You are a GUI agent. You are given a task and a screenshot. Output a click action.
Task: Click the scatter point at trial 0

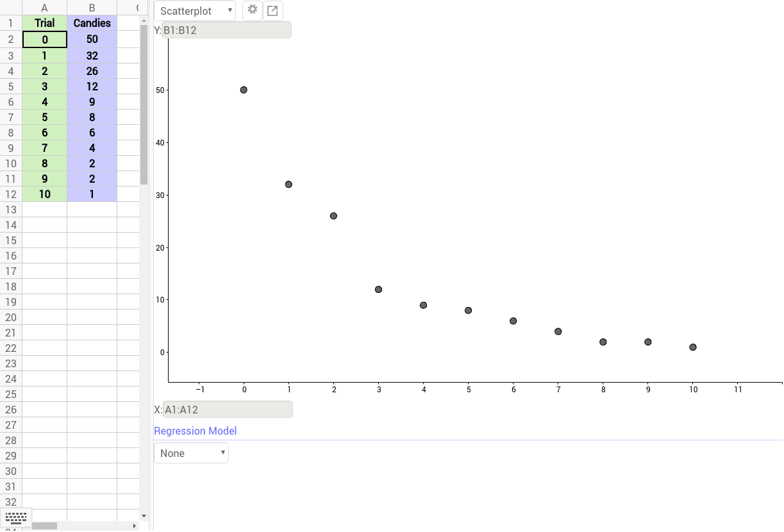244,90
